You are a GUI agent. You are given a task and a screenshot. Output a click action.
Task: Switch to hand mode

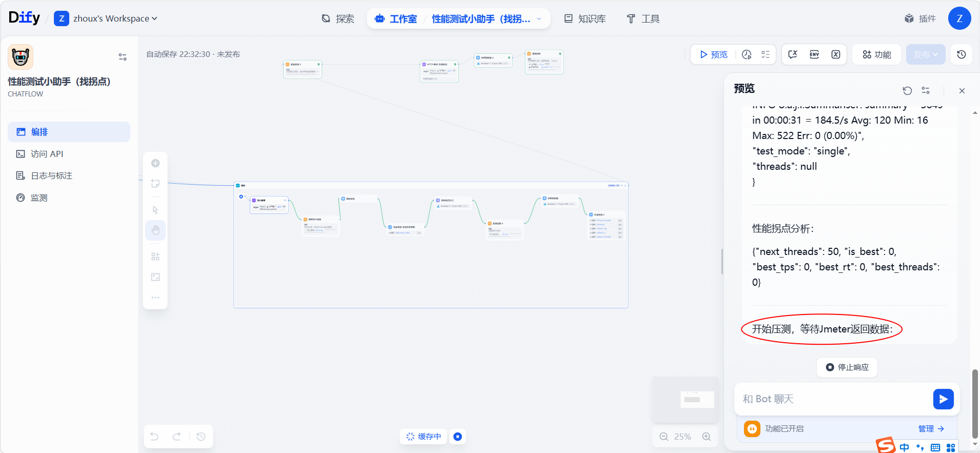click(155, 230)
